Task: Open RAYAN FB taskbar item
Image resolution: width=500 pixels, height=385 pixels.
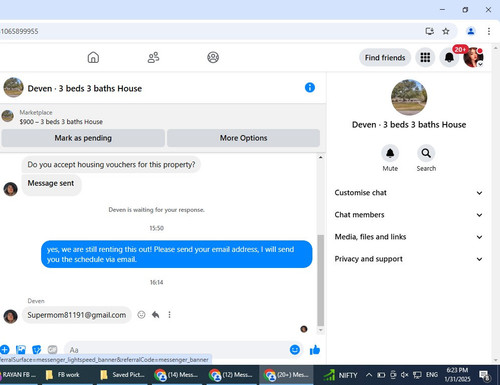Action: point(19,375)
